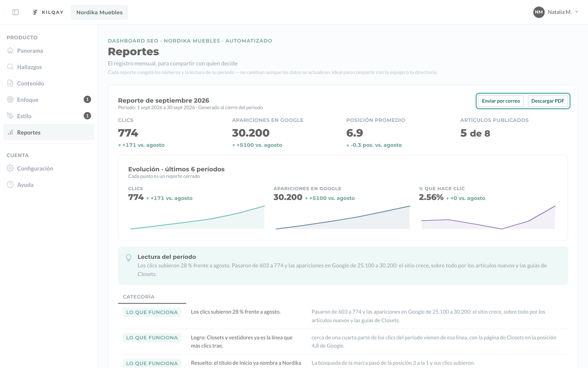Click the Descargar PDF button

[x=548, y=101]
